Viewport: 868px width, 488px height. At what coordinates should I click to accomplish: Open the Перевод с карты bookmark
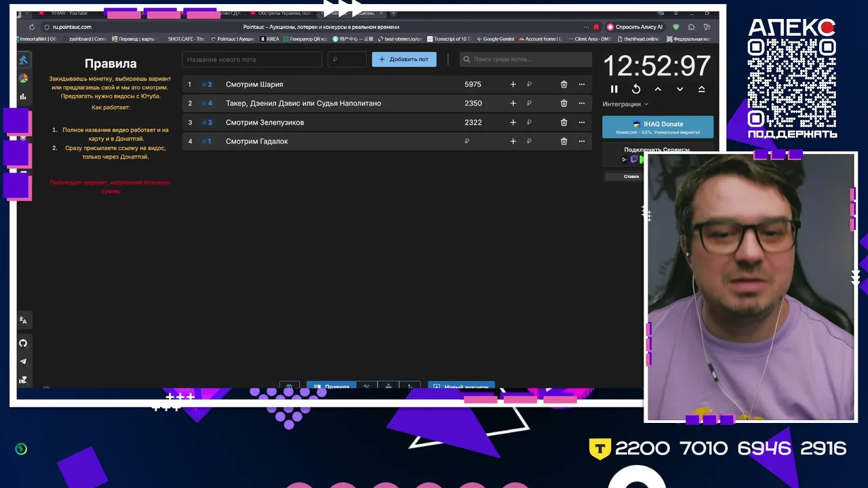[x=134, y=39]
